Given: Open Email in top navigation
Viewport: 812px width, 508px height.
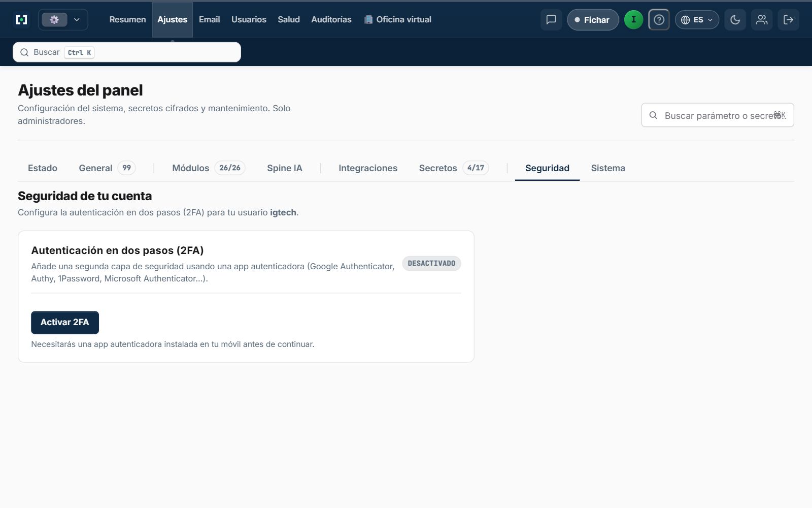Looking at the screenshot, I should click(x=209, y=19).
